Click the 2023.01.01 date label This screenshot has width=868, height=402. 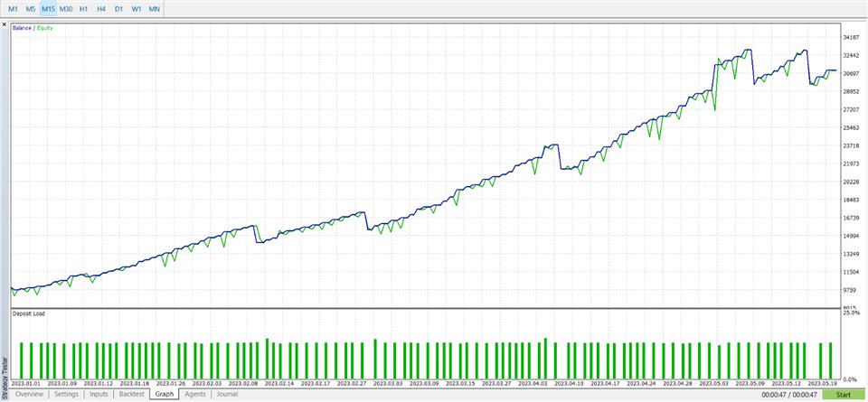click(25, 383)
